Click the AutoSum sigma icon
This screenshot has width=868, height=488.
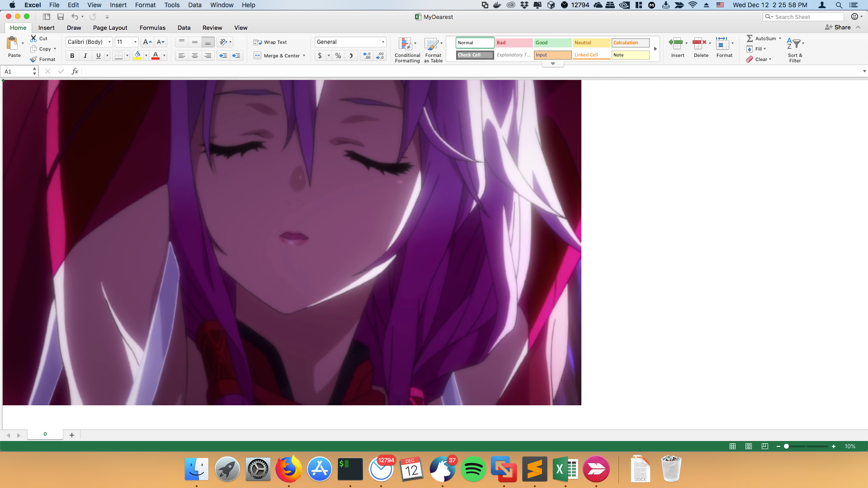click(x=750, y=38)
